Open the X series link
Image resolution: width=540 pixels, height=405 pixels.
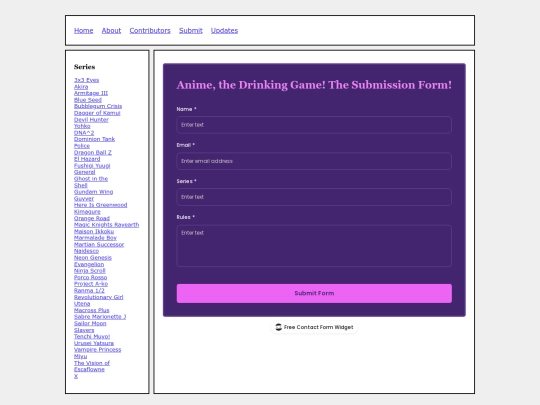(76, 376)
